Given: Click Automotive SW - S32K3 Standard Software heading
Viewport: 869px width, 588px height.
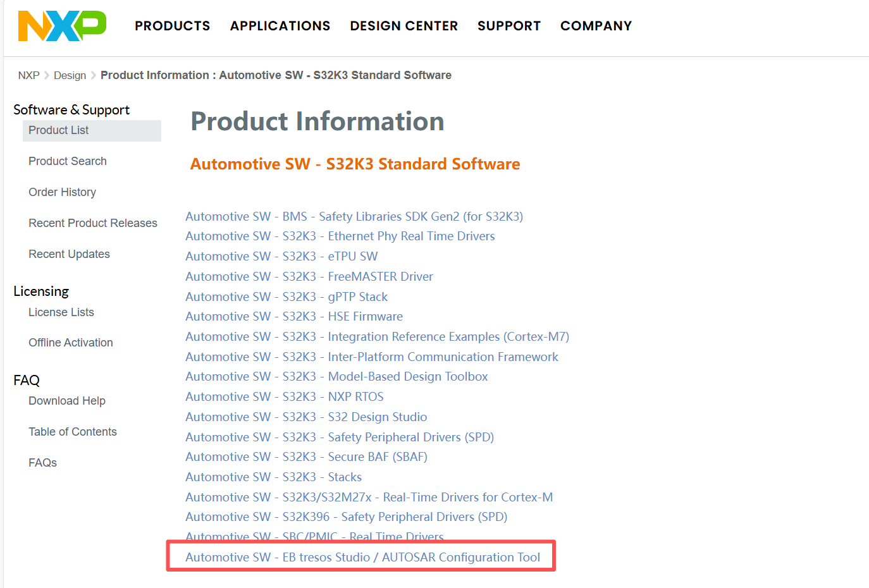Looking at the screenshot, I should tap(355, 164).
